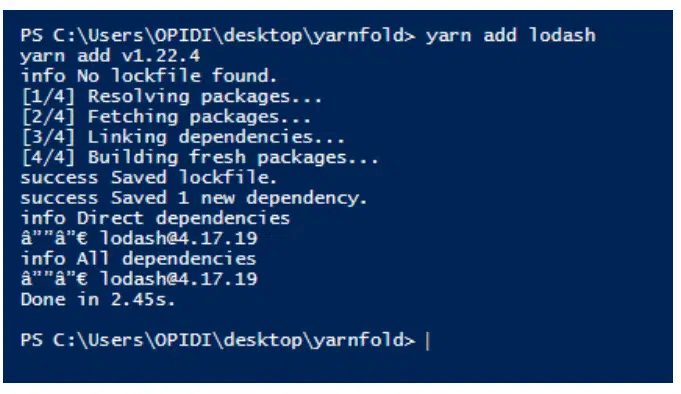Click the garbled tree characters before second lodash
Screen dimensions: 681x394
tap(54, 279)
